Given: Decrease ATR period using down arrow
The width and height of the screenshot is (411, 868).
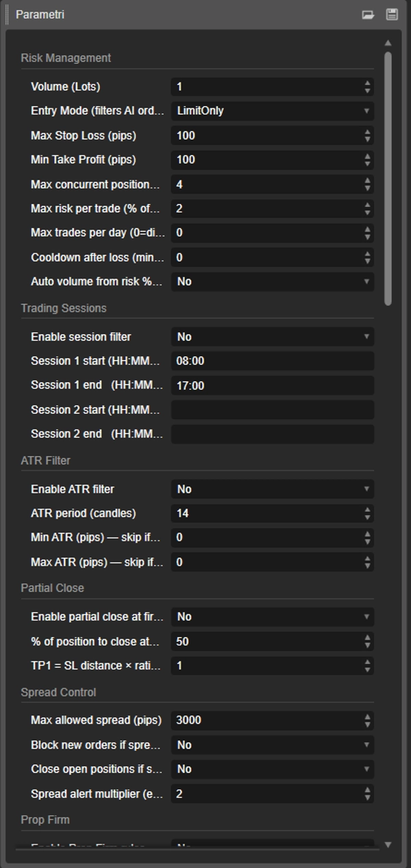Looking at the screenshot, I should point(368,517).
